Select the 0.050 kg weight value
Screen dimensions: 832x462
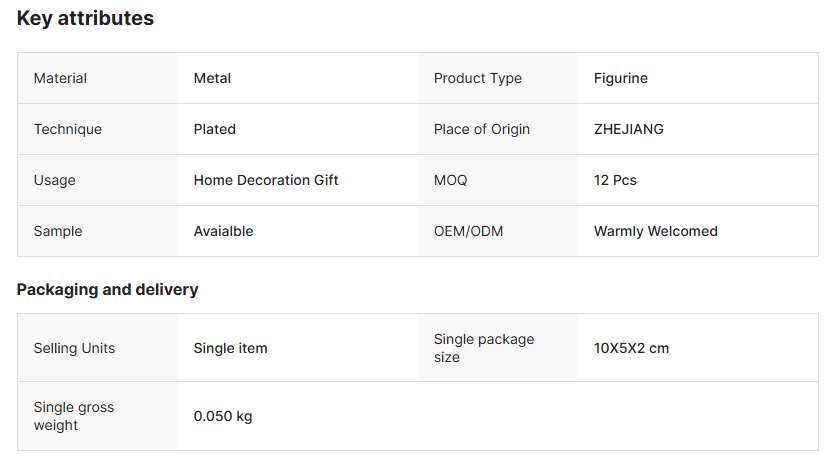tap(222, 416)
